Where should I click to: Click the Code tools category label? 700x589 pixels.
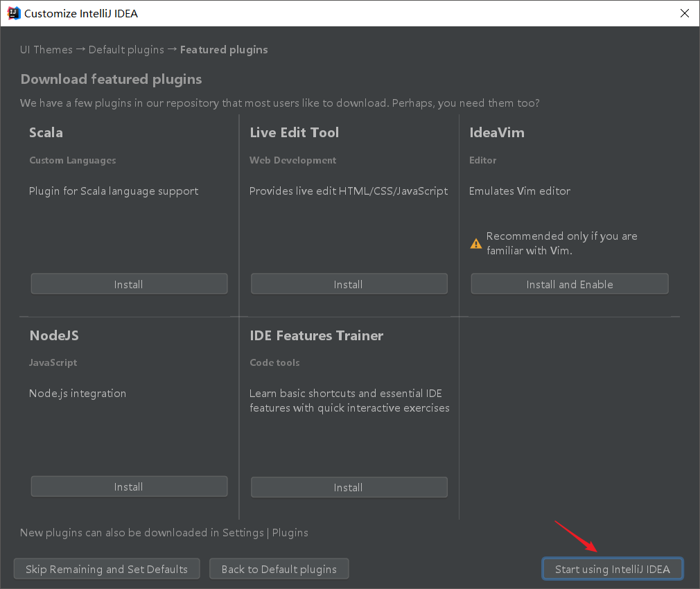(x=274, y=363)
